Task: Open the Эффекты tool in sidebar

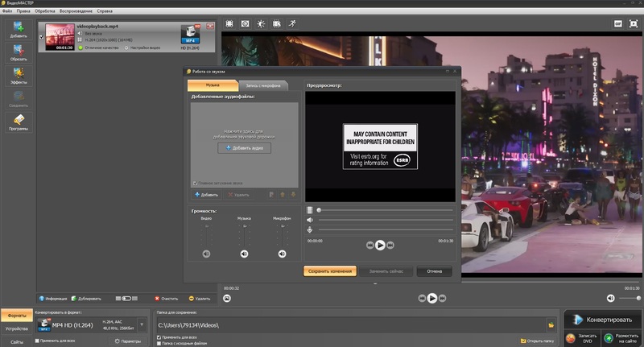Action: [x=18, y=76]
